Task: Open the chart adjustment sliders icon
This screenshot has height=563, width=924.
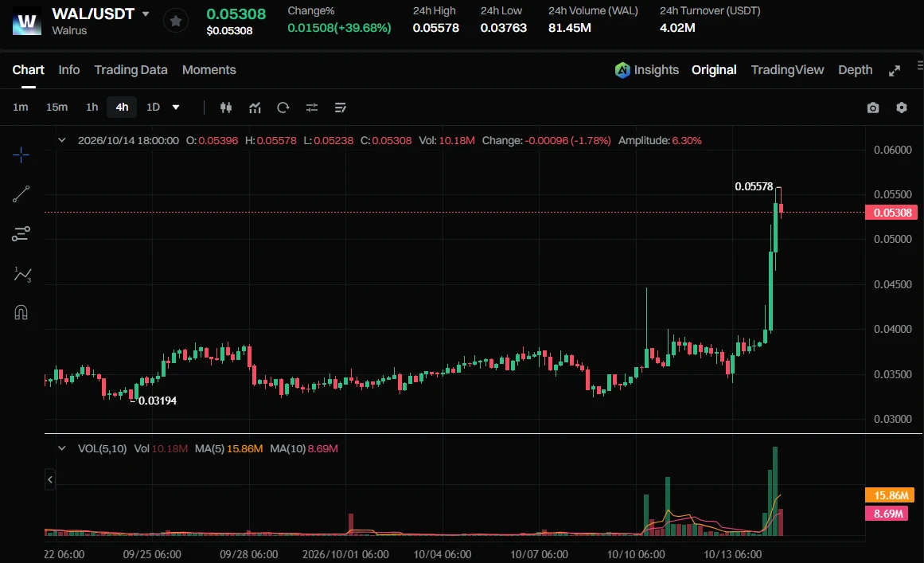Action: click(312, 108)
